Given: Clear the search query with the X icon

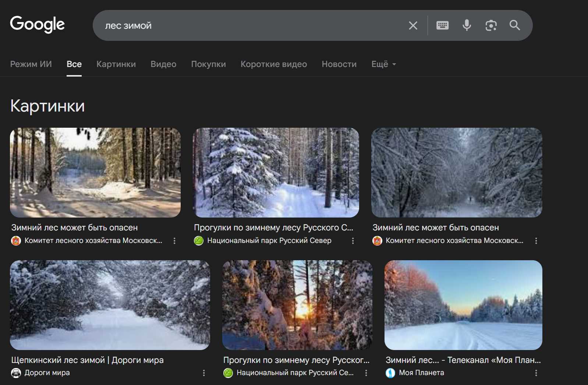Looking at the screenshot, I should [x=413, y=25].
